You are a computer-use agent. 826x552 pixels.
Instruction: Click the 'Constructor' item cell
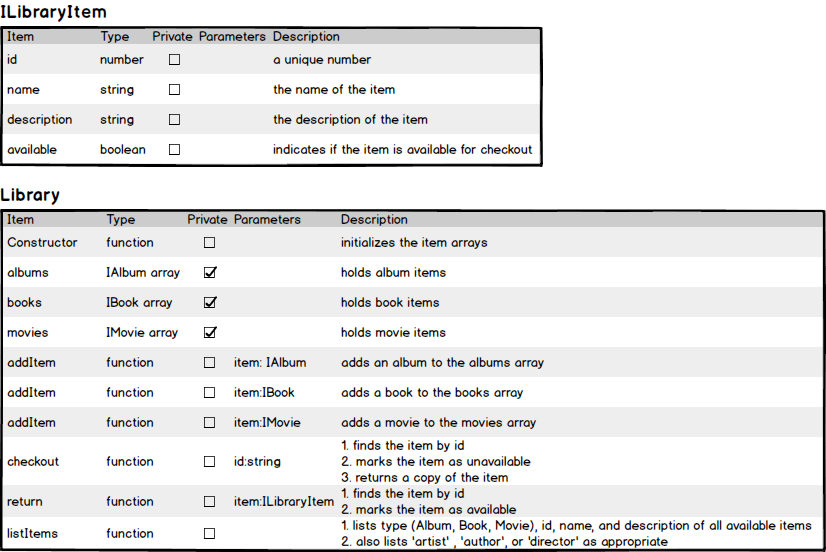42,242
